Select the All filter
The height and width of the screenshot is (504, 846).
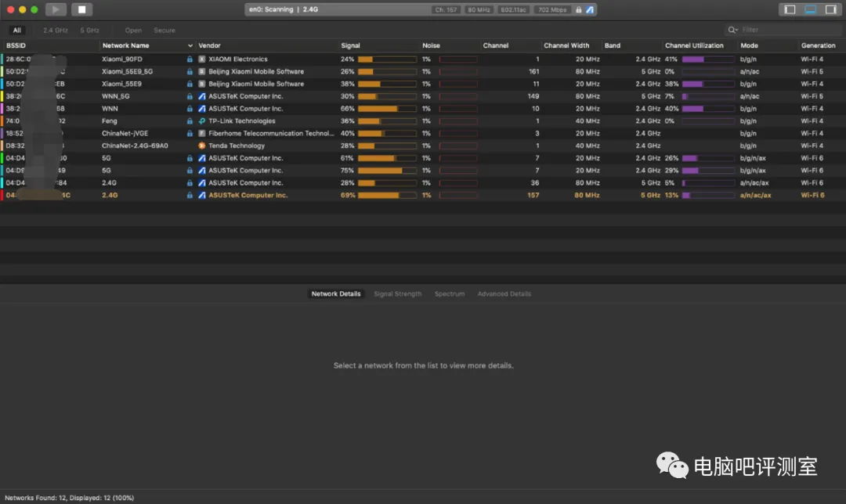(17, 31)
